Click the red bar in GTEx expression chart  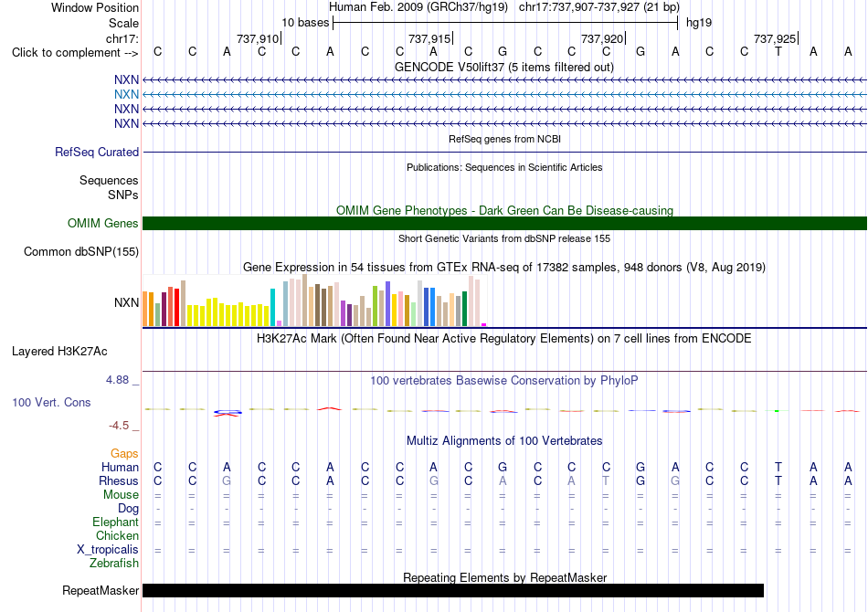click(176, 307)
